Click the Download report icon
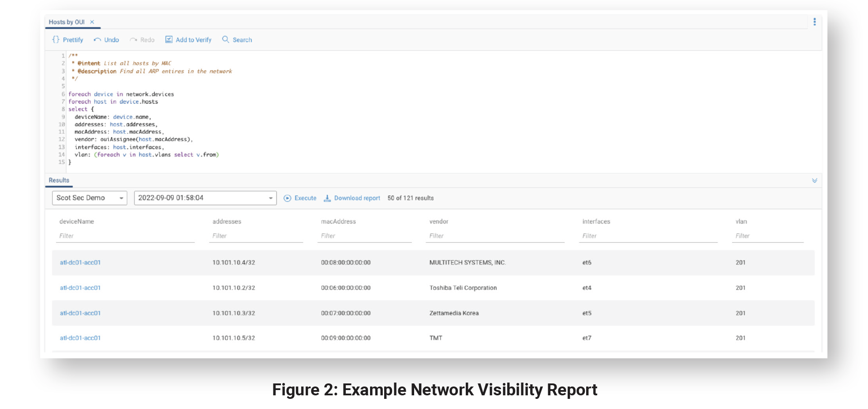The height and width of the screenshot is (409, 868). point(327,198)
